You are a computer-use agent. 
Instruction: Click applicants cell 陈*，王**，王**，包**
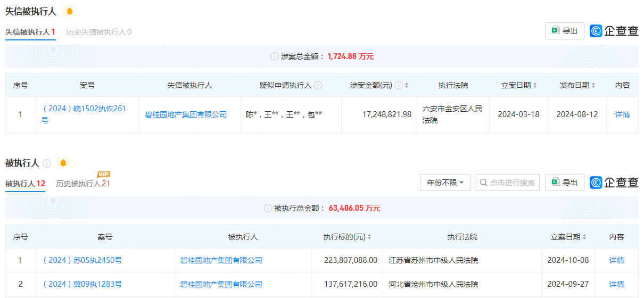(284, 114)
